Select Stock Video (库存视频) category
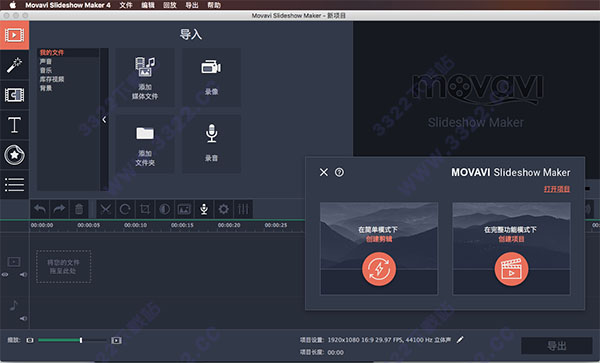 tap(52, 79)
